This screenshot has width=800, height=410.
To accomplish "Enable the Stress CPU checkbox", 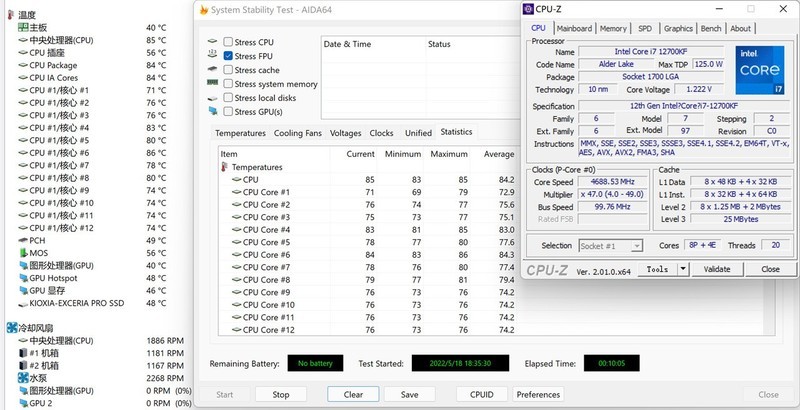I will click(x=229, y=42).
